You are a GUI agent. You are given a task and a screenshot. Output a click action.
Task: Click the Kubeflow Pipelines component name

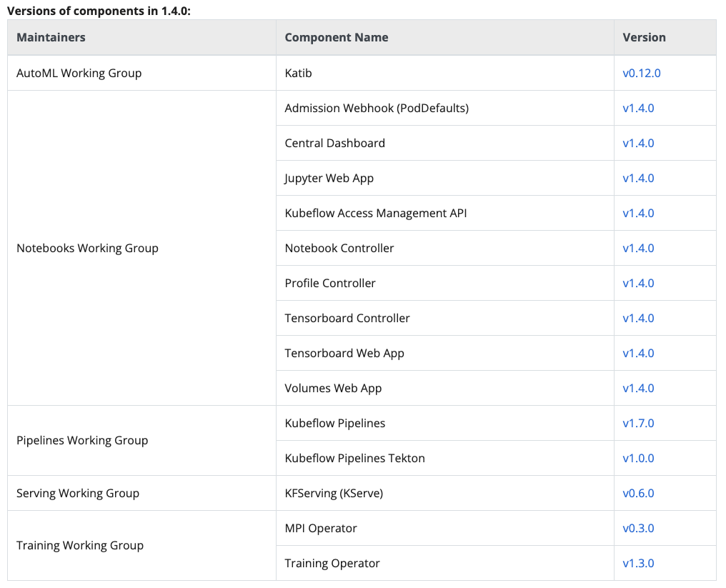pos(334,423)
